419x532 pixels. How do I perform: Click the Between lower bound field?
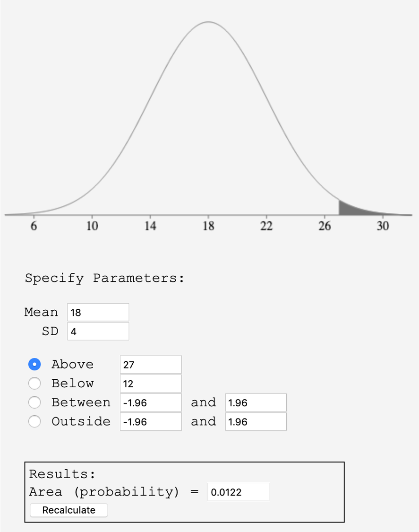[x=150, y=402]
